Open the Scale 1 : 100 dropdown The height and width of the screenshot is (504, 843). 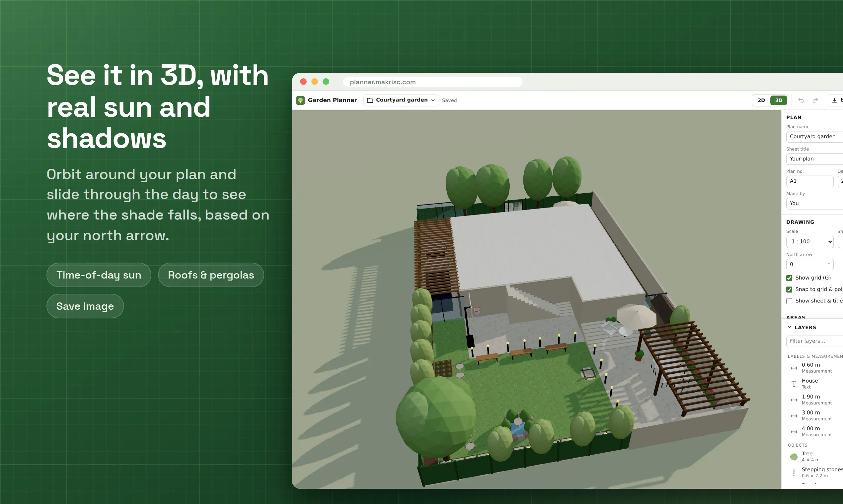pos(810,241)
